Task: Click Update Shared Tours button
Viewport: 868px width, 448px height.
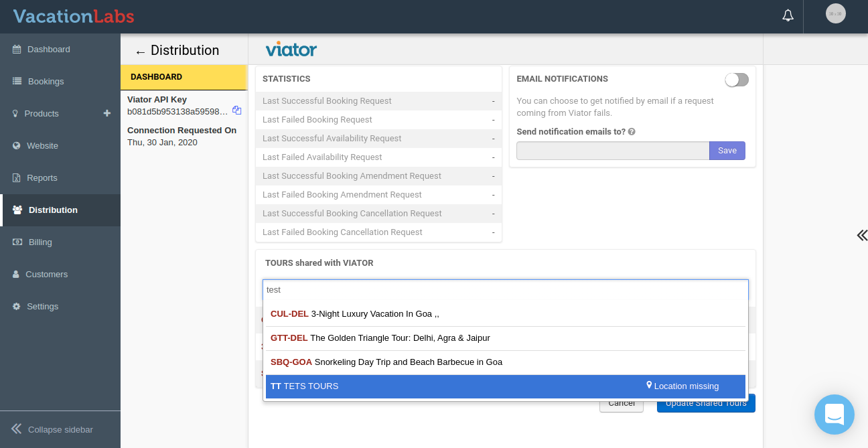Action: pyautogui.click(x=706, y=405)
